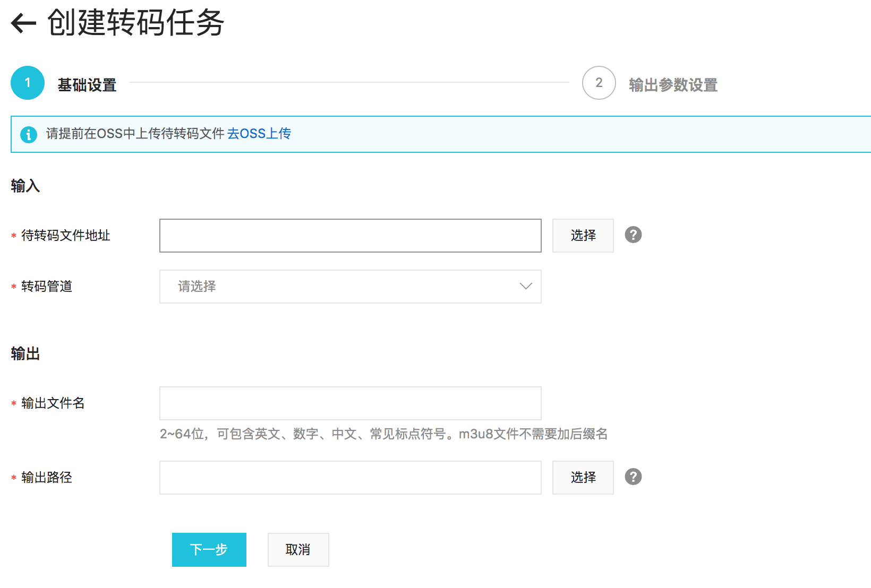Click the 创建转码任务 page title
Image resolution: width=871 pixels, height=588 pixels.
(136, 23)
